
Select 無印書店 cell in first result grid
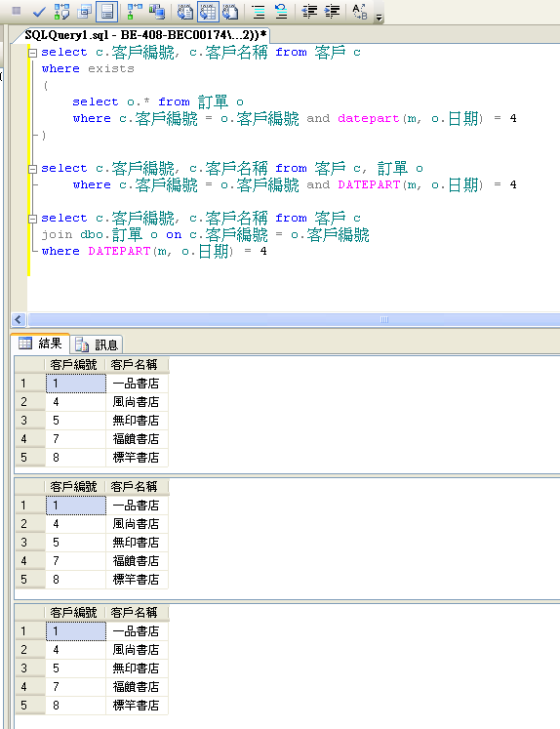137,421
